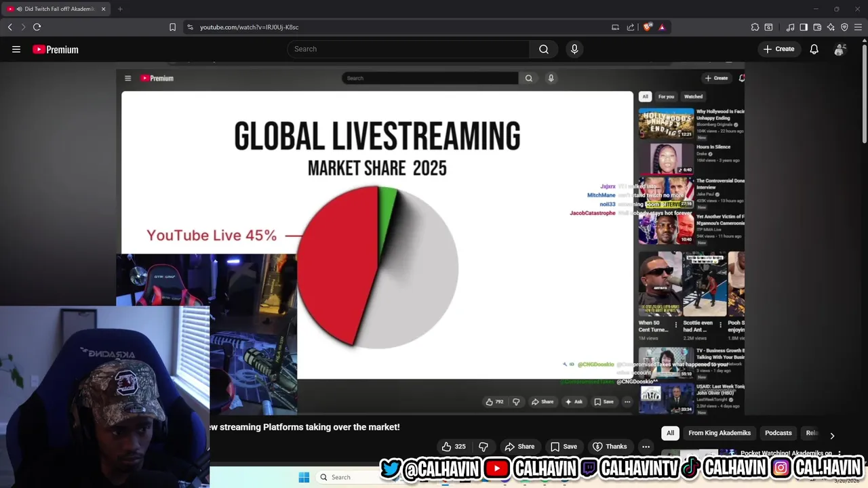The width and height of the screenshot is (868, 488).
Task: Click the youtube.com address bar URL
Action: pyautogui.click(x=249, y=27)
